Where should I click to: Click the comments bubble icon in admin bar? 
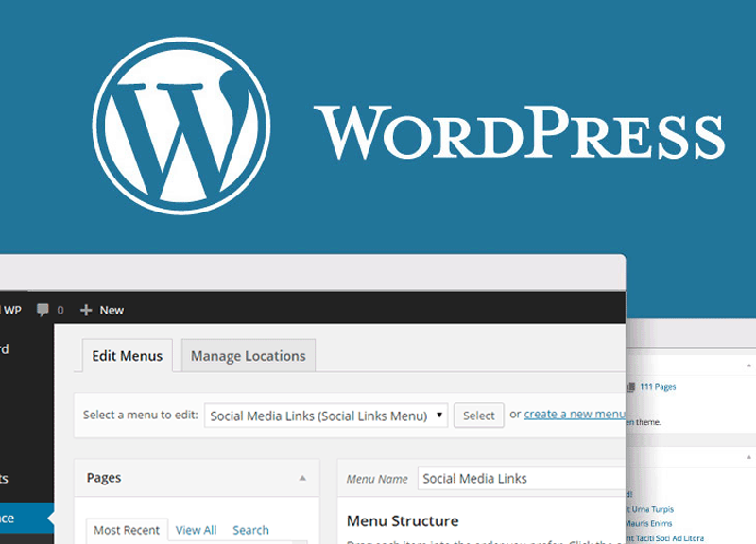tap(43, 310)
